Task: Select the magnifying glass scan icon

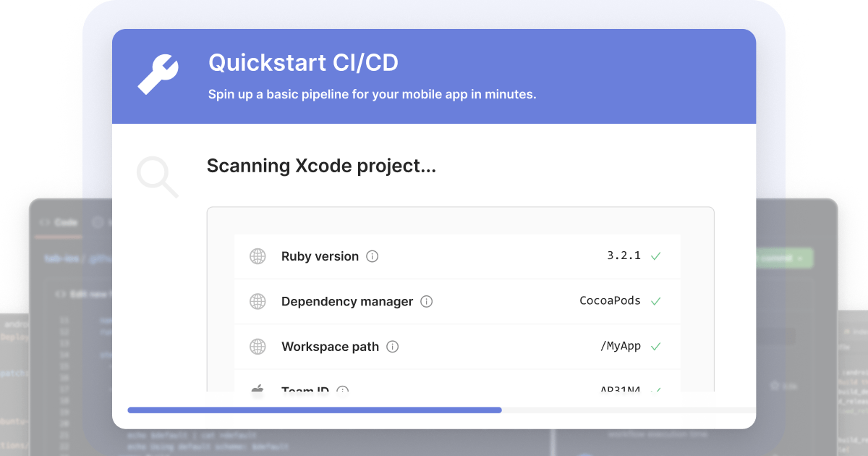Action: point(157,177)
